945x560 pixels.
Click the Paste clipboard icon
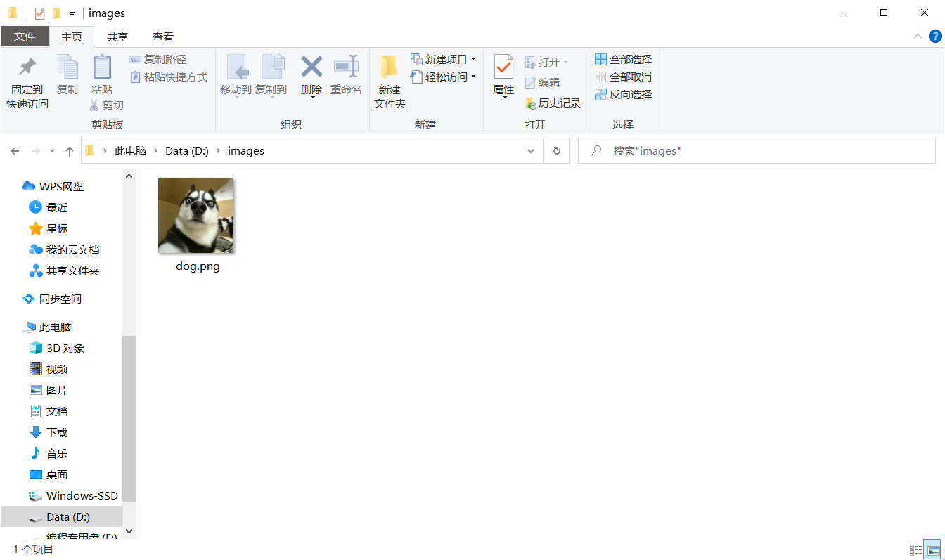click(102, 67)
